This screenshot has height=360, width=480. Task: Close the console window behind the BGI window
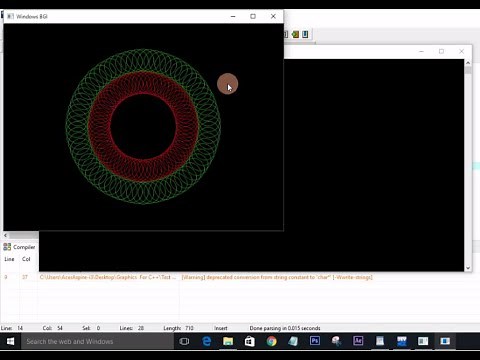pos(461,51)
